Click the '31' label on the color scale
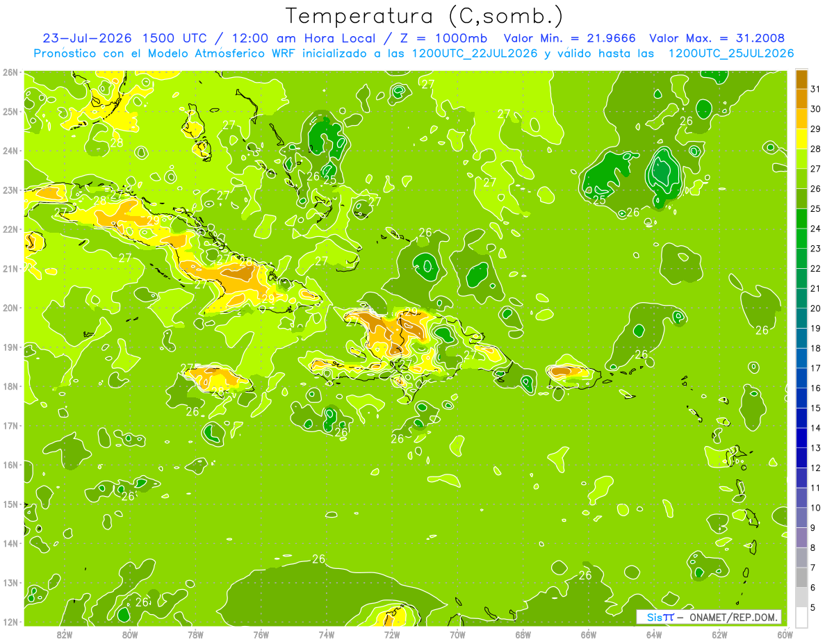Image resolution: width=834 pixels, height=644 pixels. (816, 89)
